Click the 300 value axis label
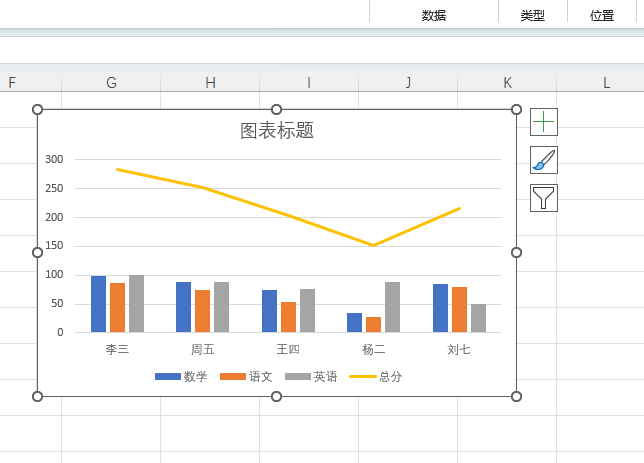This screenshot has height=463, width=644. (x=54, y=159)
